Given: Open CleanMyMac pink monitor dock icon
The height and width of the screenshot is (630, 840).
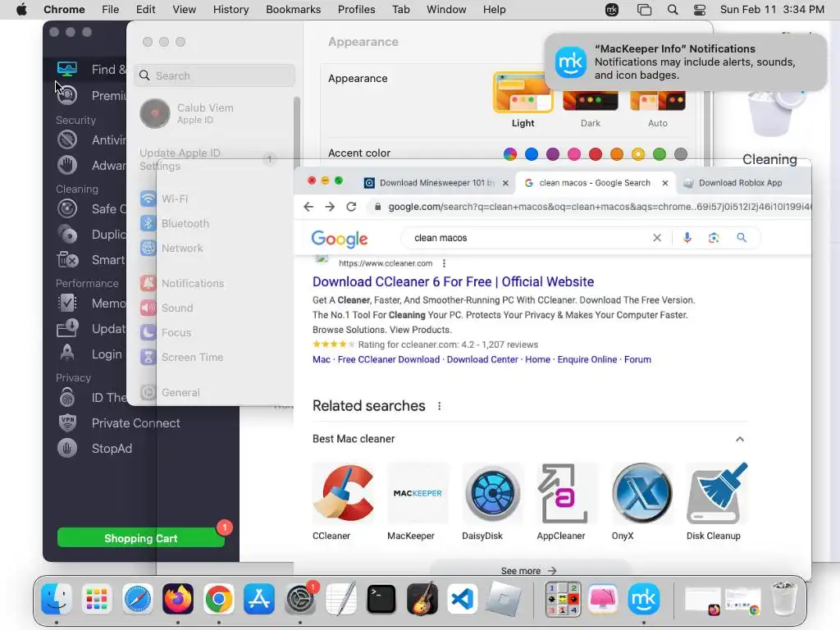Looking at the screenshot, I should (x=603, y=599).
